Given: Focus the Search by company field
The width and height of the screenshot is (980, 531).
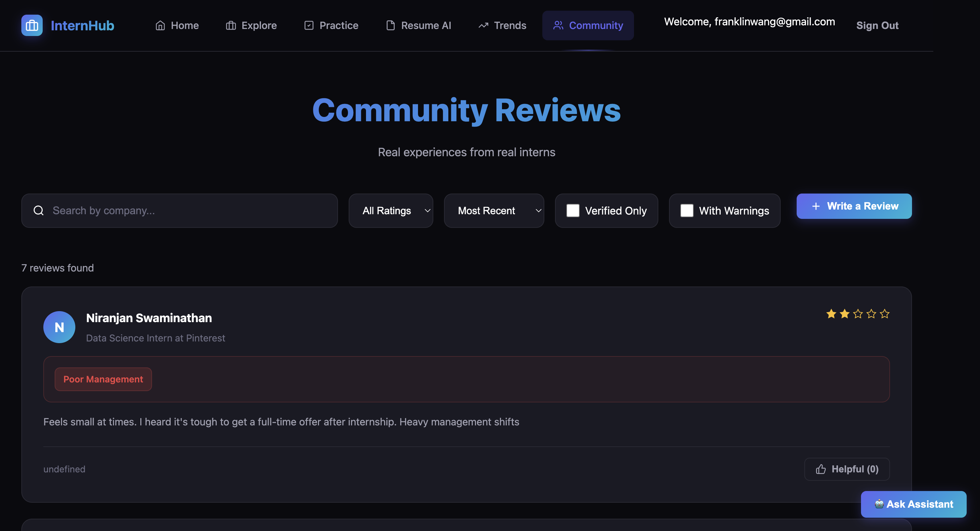Looking at the screenshot, I should 180,211.
